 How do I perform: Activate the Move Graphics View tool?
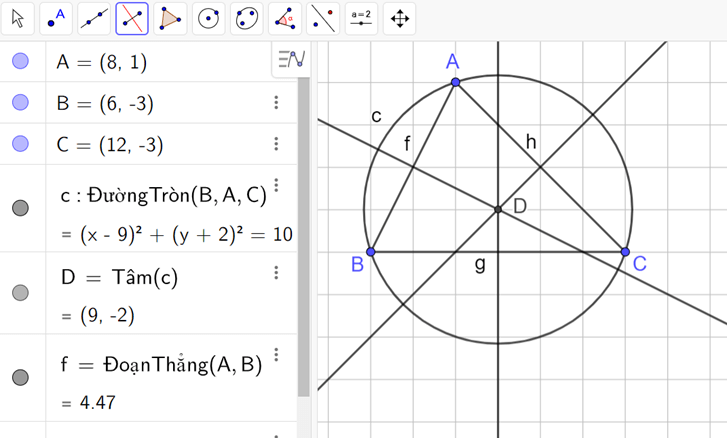[399, 18]
